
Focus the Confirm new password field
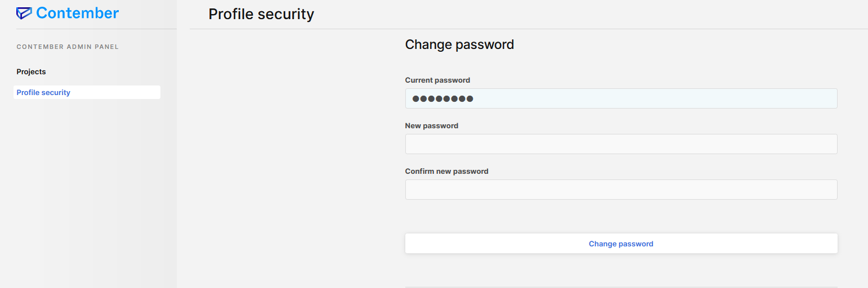(621, 190)
